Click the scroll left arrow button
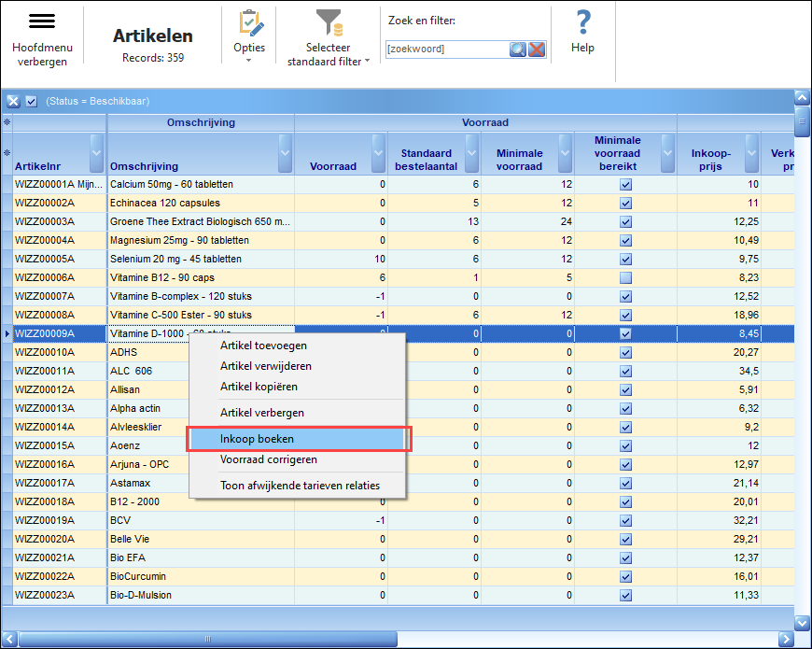The height and width of the screenshot is (649, 812). pyautogui.click(x=10, y=639)
